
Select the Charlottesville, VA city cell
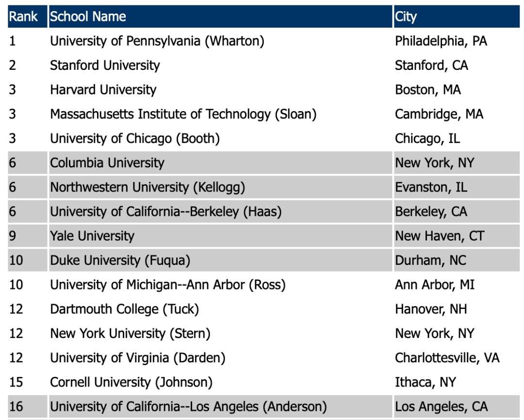click(x=447, y=358)
